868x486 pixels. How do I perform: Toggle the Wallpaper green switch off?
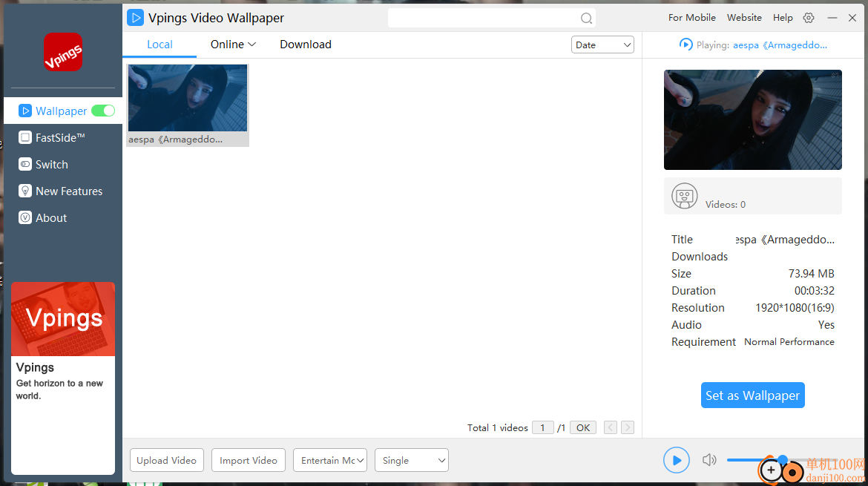click(103, 111)
